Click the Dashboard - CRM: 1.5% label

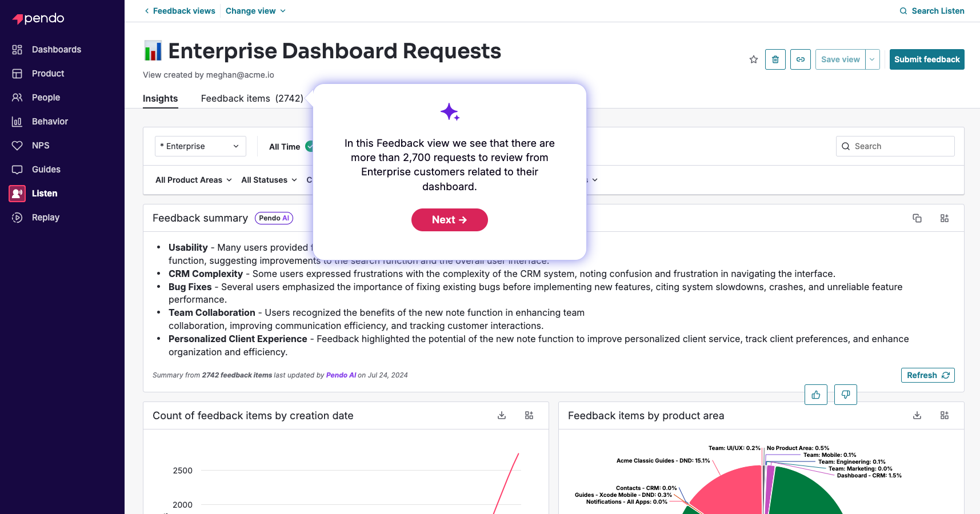point(869,476)
